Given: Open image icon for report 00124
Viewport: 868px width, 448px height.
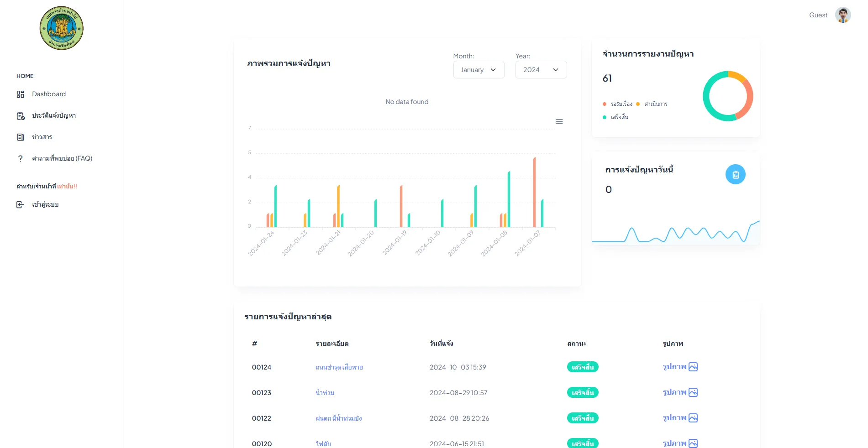Looking at the screenshot, I should (693, 367).
